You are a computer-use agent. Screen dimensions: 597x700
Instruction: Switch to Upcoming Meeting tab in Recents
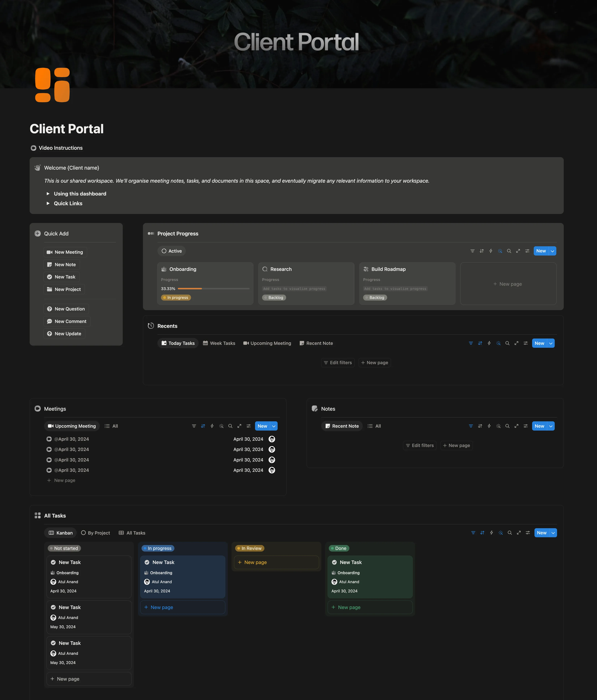click(x=267, y=343)
